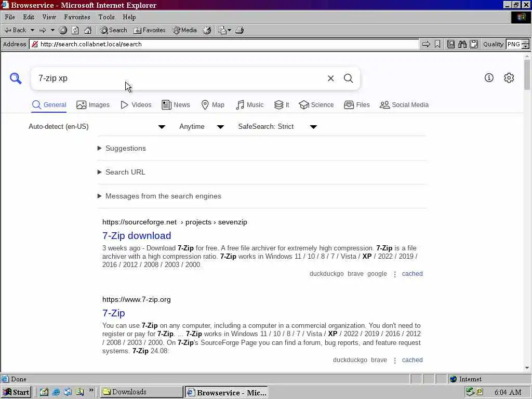Switch to the News tab
The width and height of the screenshot is (532, 399).
click(x=176, y=105)
